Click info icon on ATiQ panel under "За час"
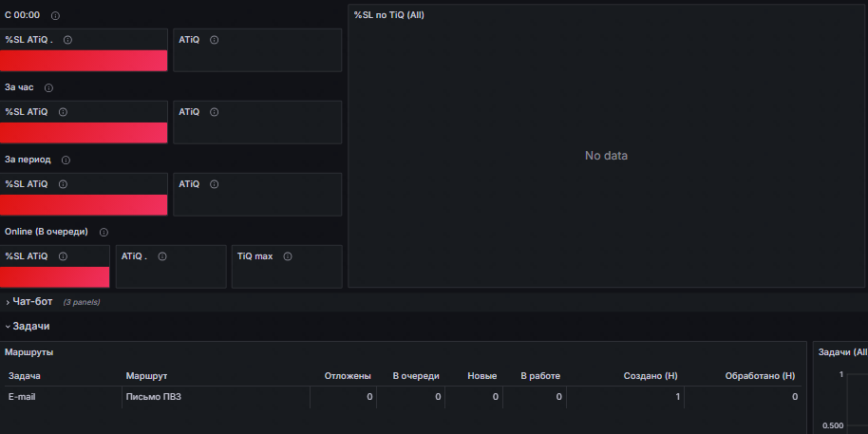The width and height of the screenshot is (868, 434). coord(214,112)
